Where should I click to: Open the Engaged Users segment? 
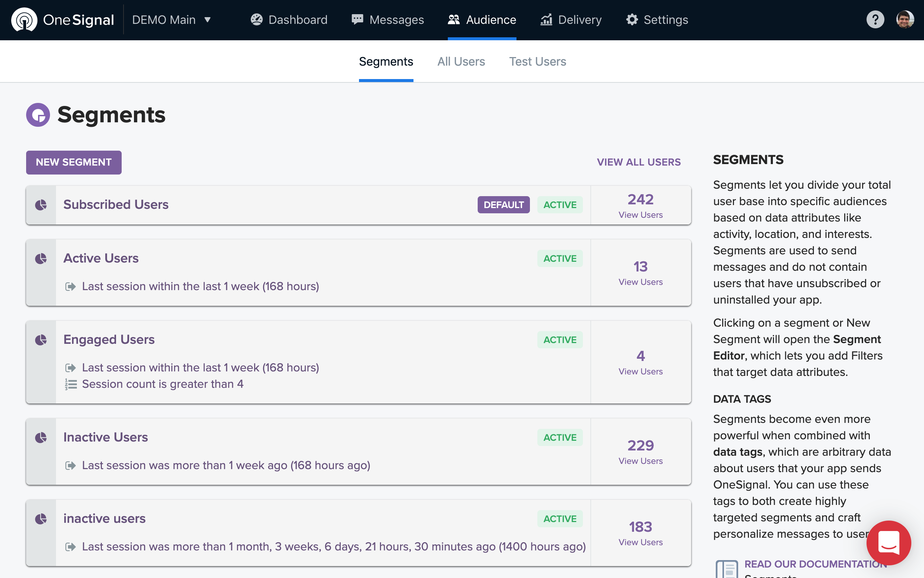click(109, 339)
